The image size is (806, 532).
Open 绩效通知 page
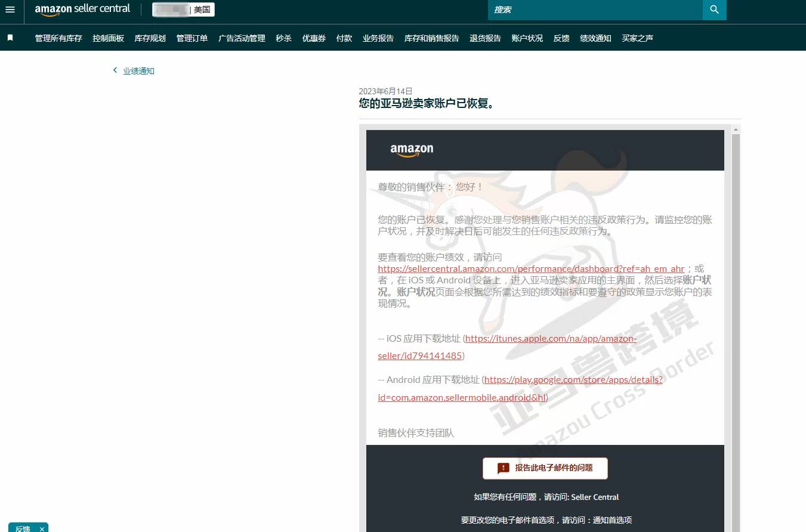pyautogui.click(x=595, y=38)
